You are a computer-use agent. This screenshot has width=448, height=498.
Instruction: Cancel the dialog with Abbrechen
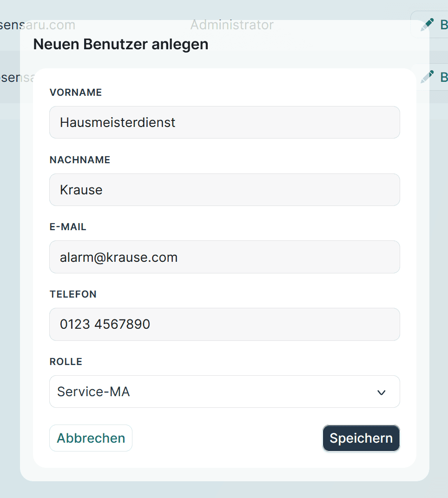pos(91,438)
